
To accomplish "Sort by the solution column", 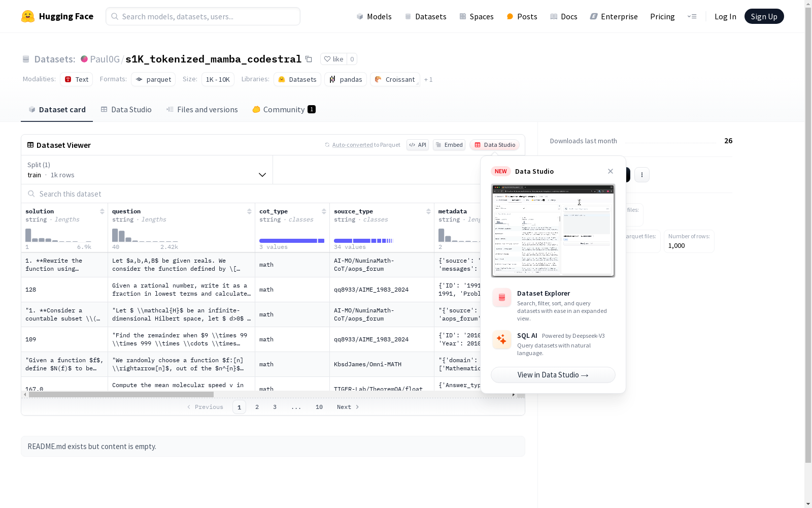I will point(102,211).
